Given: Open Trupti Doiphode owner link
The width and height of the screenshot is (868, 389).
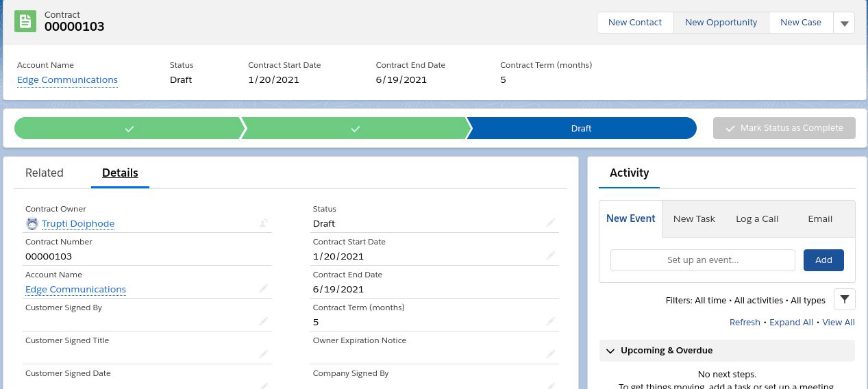Looking at the screenshot, I should 78,223.
